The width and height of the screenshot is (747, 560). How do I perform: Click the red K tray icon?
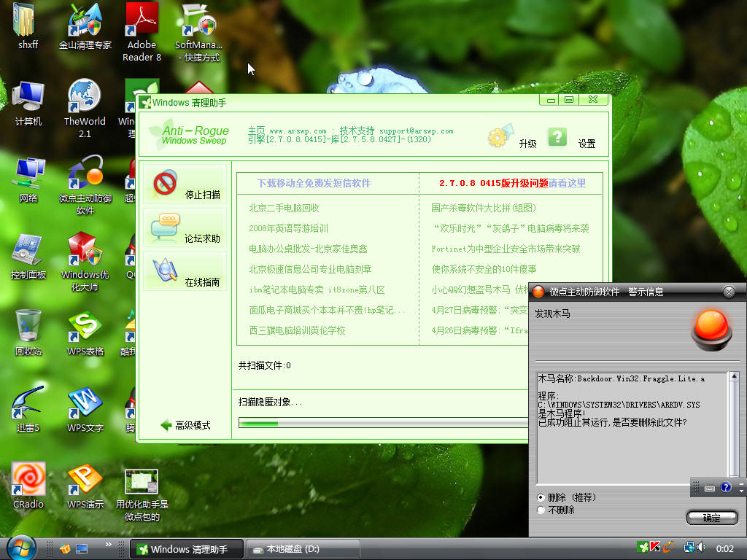(655, 547)
